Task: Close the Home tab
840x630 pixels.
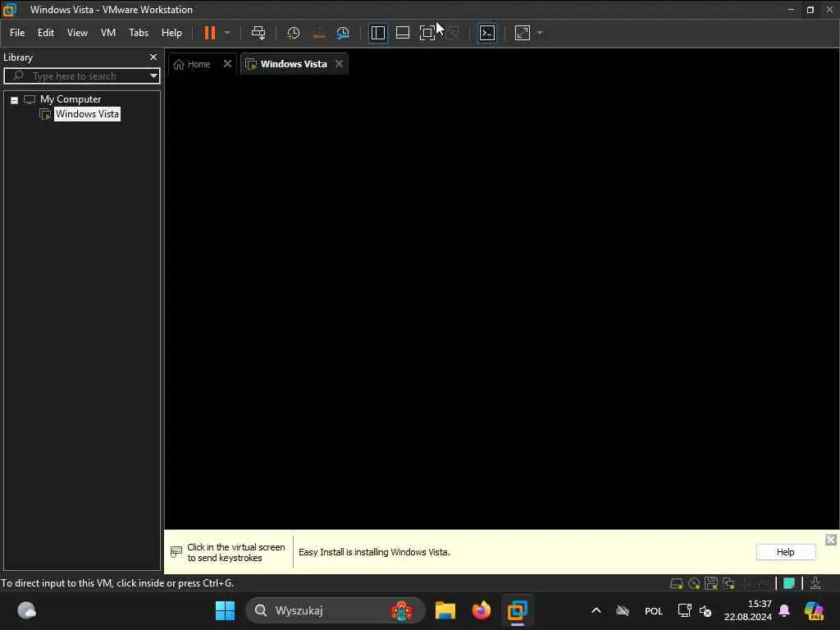Action: [227, 64]
